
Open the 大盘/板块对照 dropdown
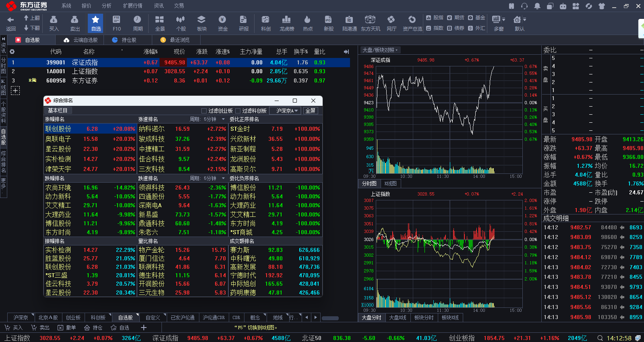point(380,50)
